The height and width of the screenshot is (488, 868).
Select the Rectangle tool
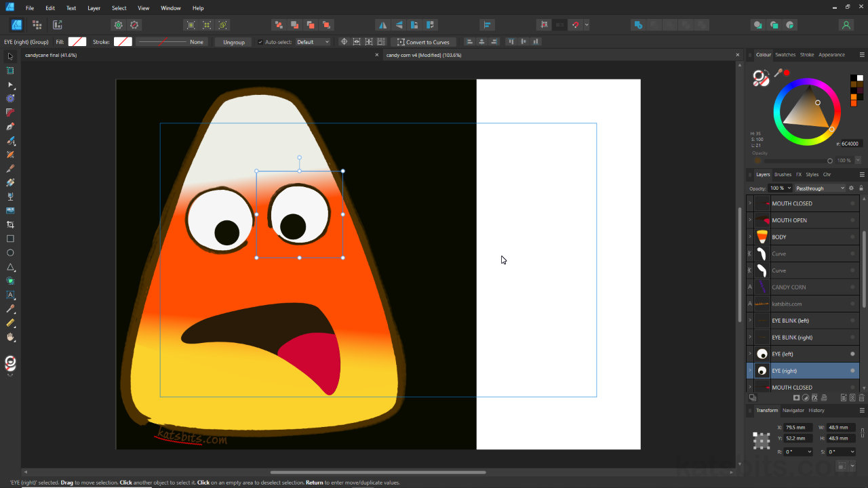(x=10, y=239)
